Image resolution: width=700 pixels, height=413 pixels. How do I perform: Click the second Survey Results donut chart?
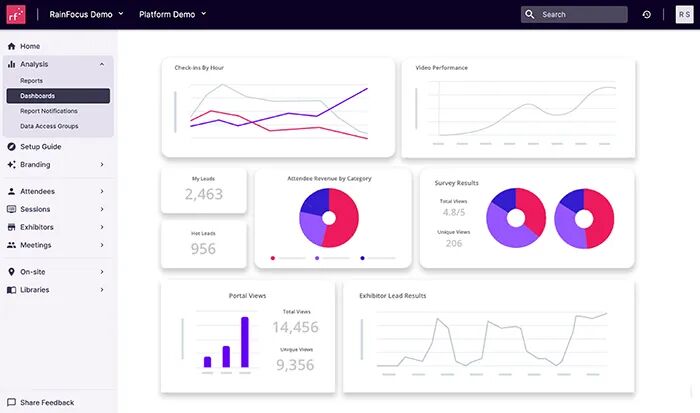click(x=584, y=219)
